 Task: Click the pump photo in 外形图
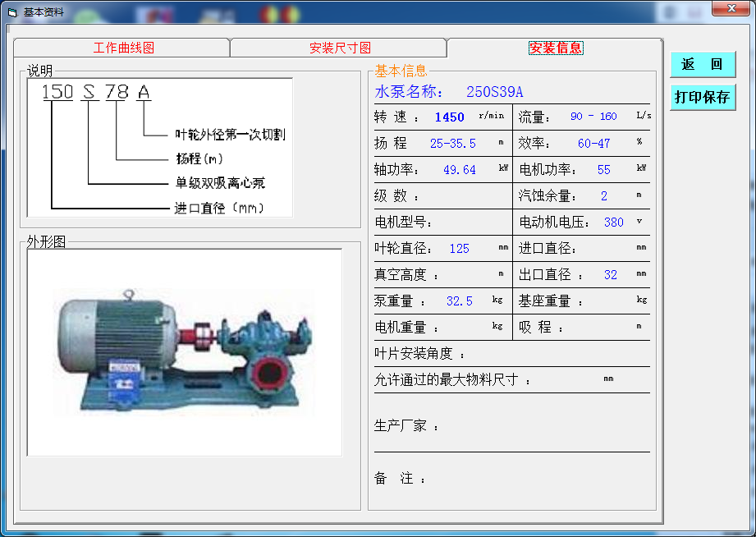click(x=185, y=353)
